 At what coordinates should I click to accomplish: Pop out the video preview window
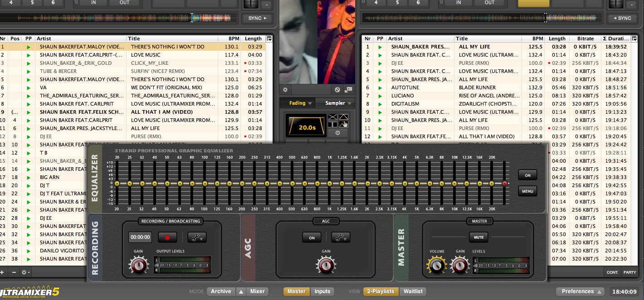tap(348, 90)
